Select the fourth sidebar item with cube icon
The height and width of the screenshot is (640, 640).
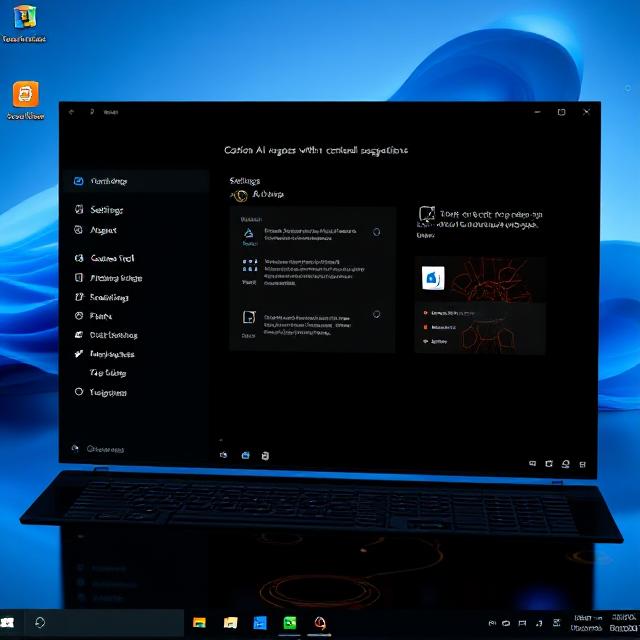(104, 258)
